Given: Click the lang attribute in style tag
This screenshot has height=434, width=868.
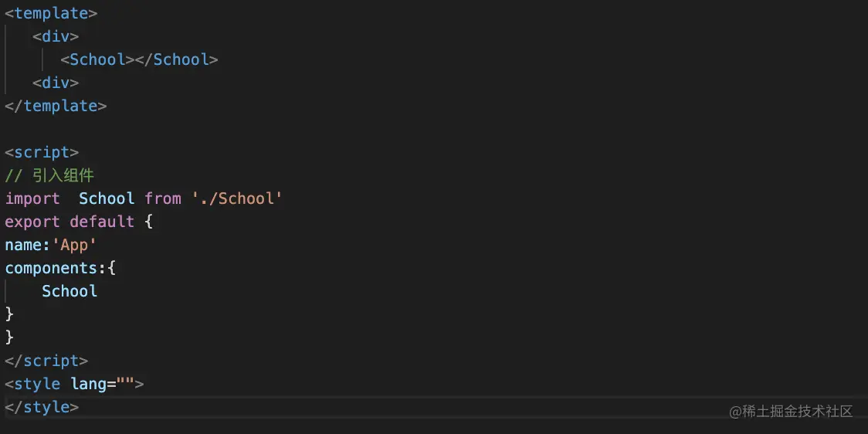Looking at the screenshot, I should (x=88, y=384).
